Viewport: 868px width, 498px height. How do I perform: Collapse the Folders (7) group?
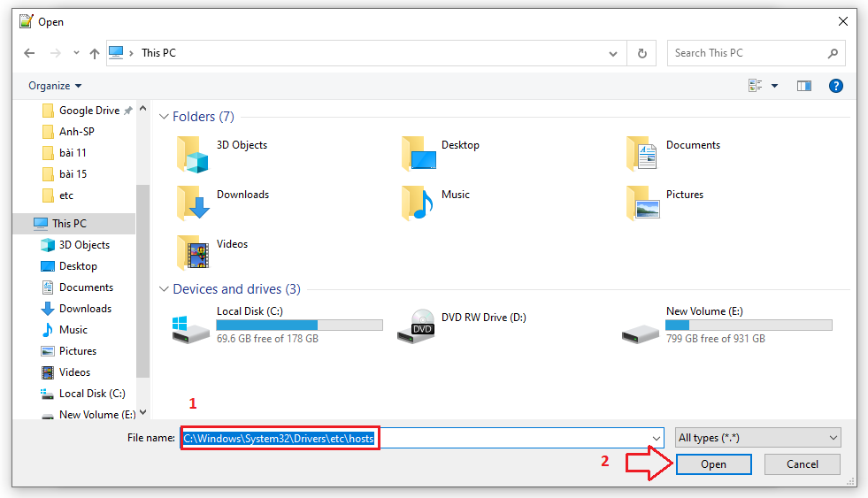[164, 117]
